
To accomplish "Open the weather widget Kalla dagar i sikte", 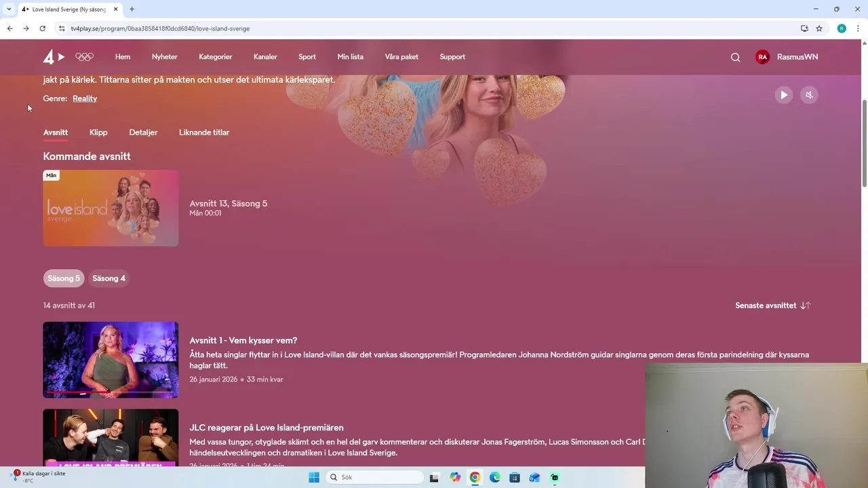I will pyautogui.click(x=39, y=476).
